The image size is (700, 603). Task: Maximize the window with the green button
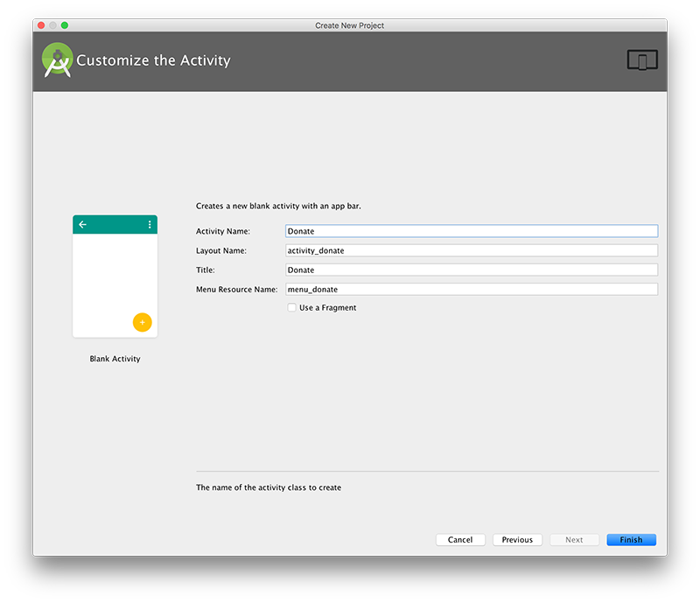(65, 25)
